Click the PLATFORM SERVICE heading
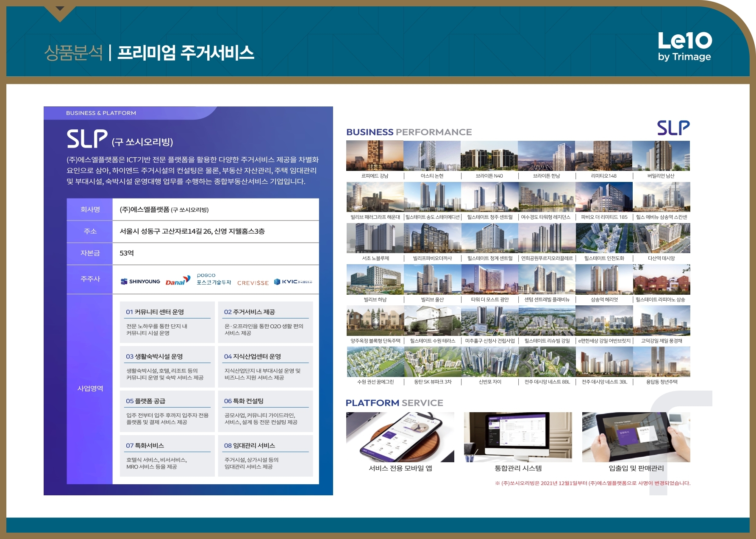 (x=395, y=403)
